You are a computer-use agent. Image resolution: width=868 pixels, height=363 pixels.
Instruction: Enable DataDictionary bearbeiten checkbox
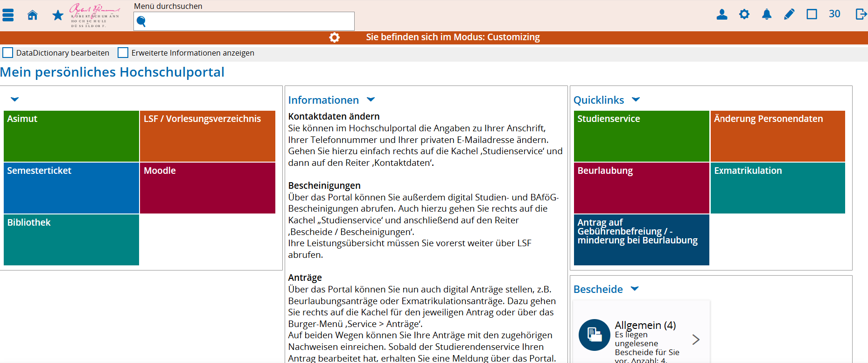8,53
